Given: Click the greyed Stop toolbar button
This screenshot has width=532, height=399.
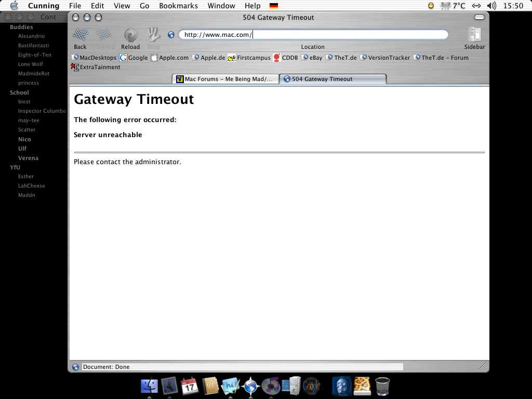Looking at the screenshot, I should pyautogui.click(x=154, y=38).
